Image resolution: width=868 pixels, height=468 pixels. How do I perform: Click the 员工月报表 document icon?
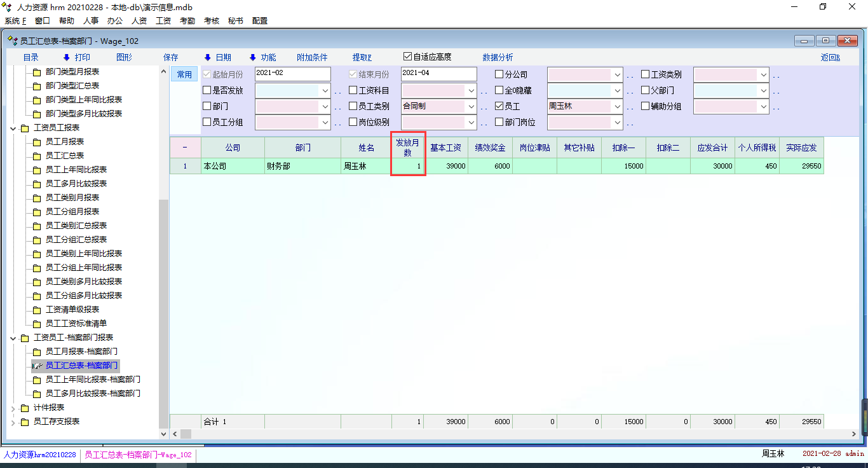pos(37,142)
